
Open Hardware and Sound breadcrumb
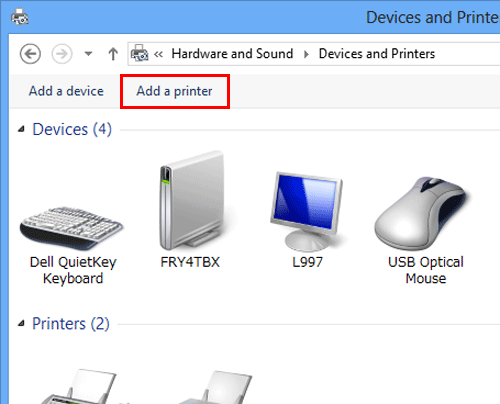click(x=232, y=53)
